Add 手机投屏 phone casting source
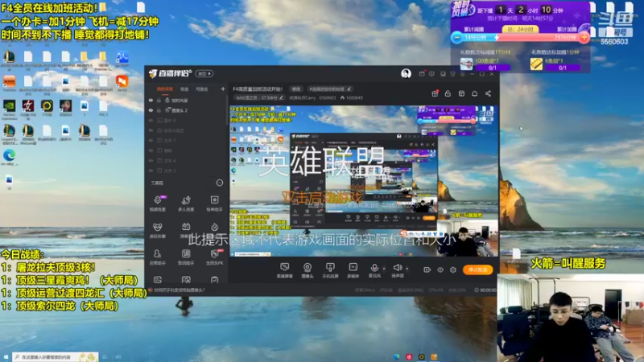Image resolution: width=644 pixels, height=362 pixels. coord(330,270)
